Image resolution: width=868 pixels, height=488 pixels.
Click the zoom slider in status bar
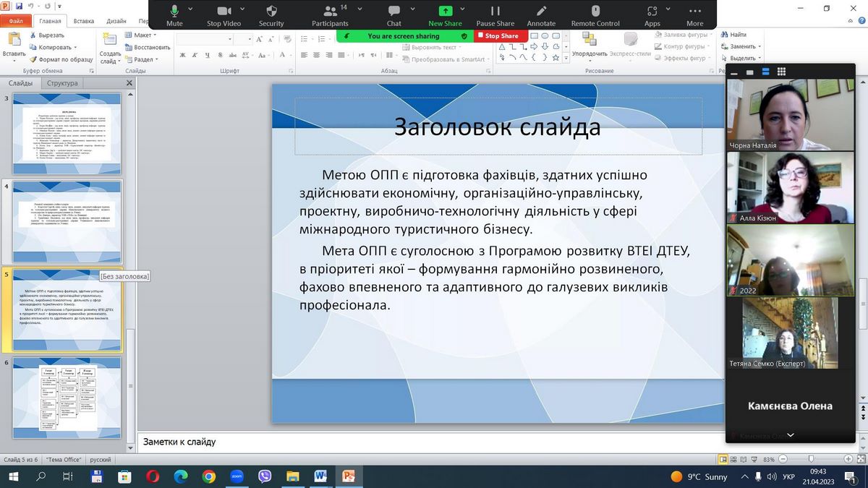pos(811,459)
